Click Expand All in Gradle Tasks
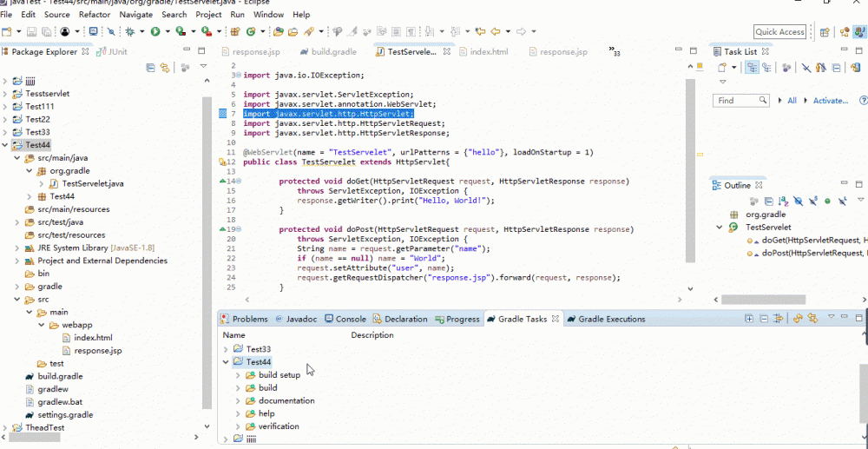 click(749, 319)
